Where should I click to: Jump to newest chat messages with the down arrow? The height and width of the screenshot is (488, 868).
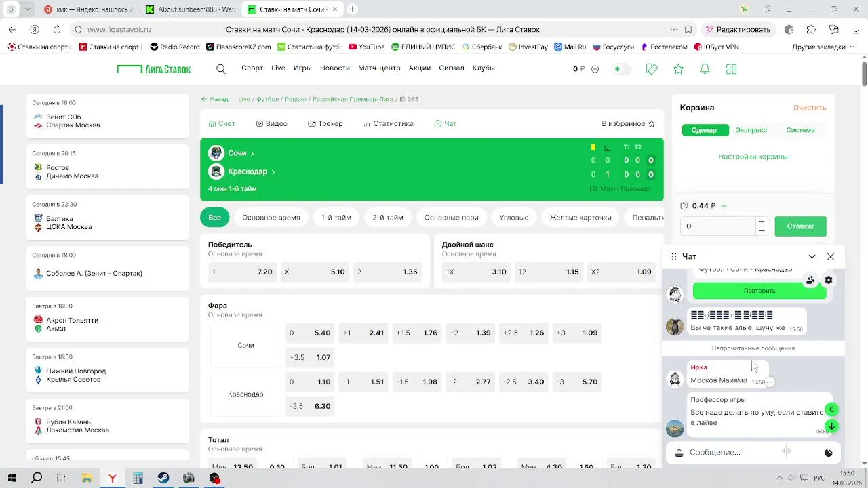(x=831, y=426)
